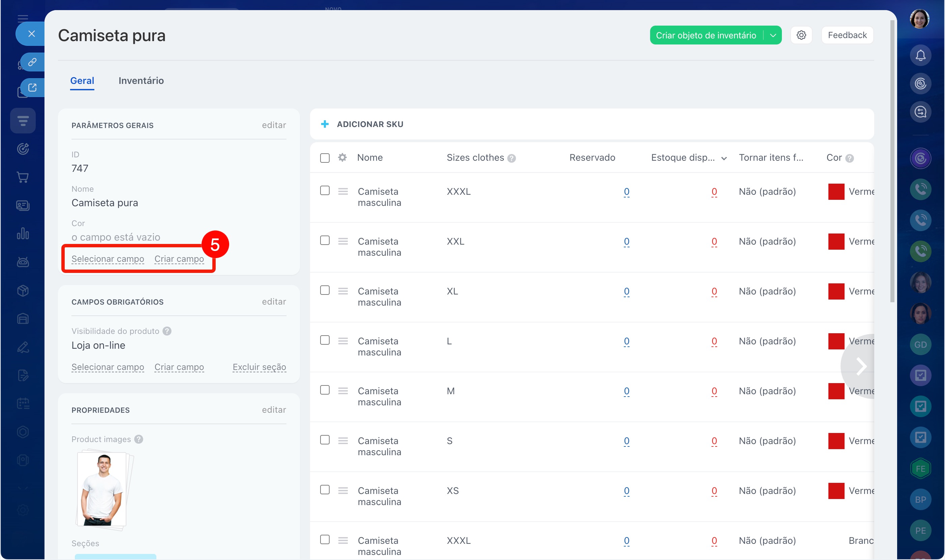Expand table right with chevron arrow
Image resolution: width=945 pixels, height=560 pixels.
pos(861,366)
